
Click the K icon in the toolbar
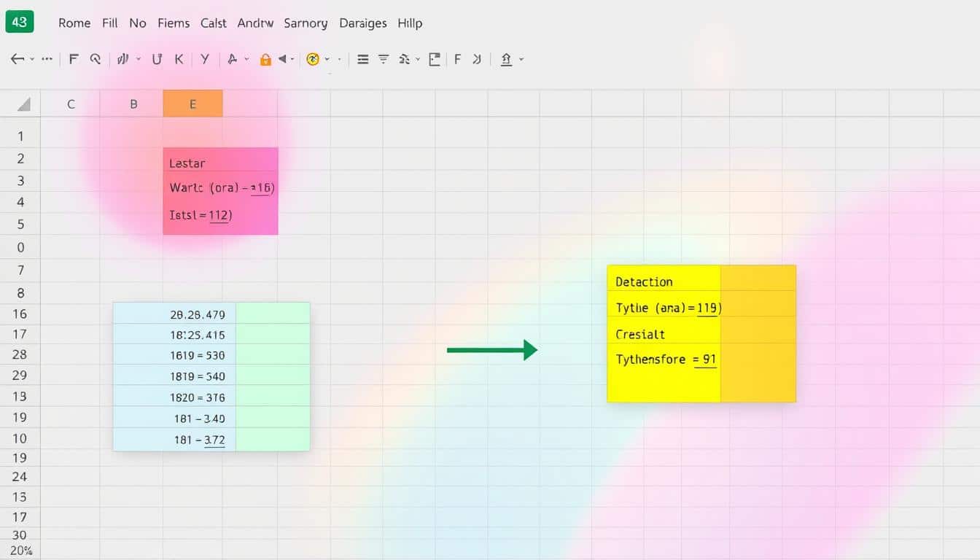(x=179, y=60)
